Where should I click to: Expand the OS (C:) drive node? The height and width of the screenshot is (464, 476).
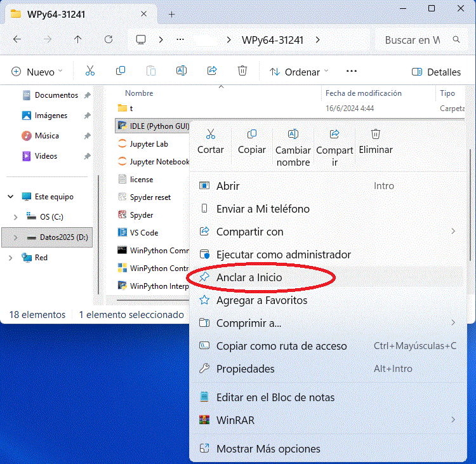(x=15, y=217)
